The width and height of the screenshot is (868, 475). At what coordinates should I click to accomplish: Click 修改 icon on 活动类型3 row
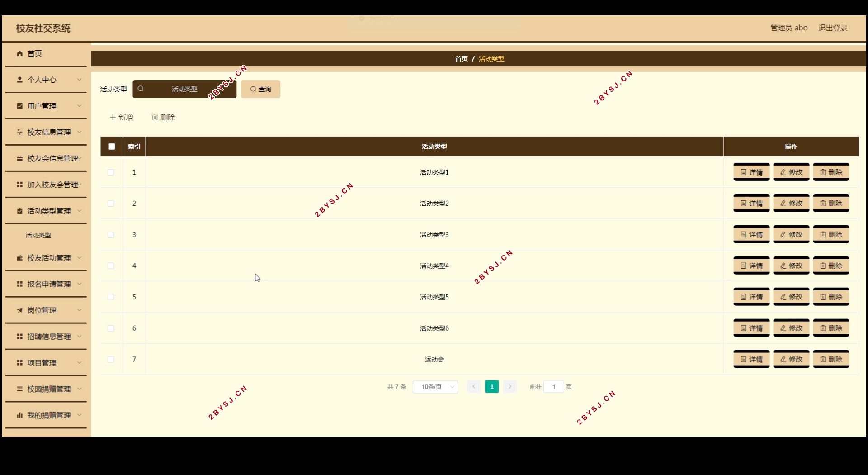click(783, 234)
